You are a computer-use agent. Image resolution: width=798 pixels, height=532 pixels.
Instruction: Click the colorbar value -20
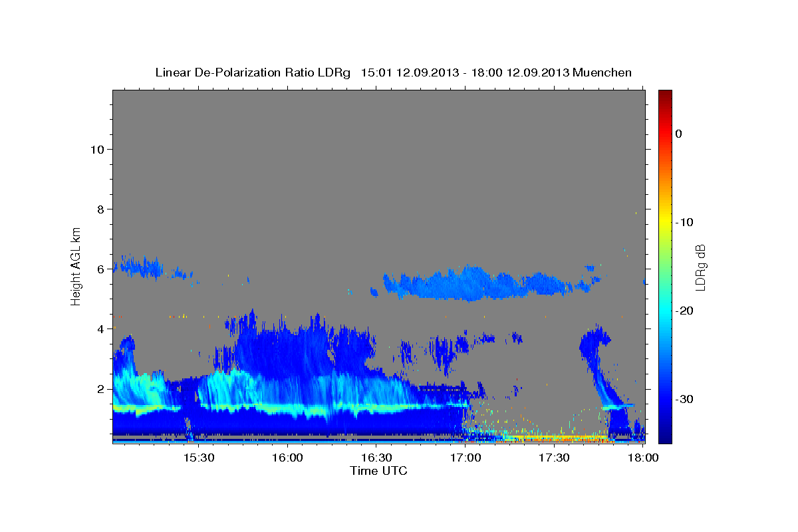(x=685, y=311)
